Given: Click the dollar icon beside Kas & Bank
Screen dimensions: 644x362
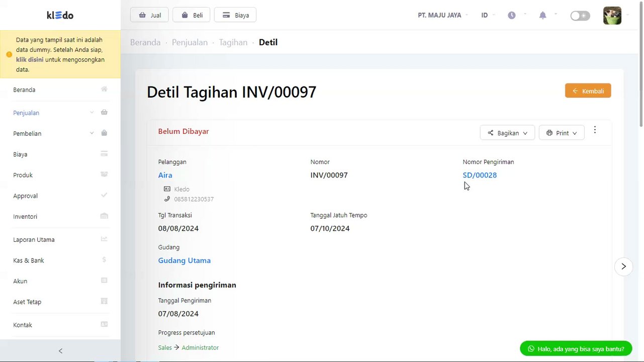Looking at the screenshot, I should [104, 260].
